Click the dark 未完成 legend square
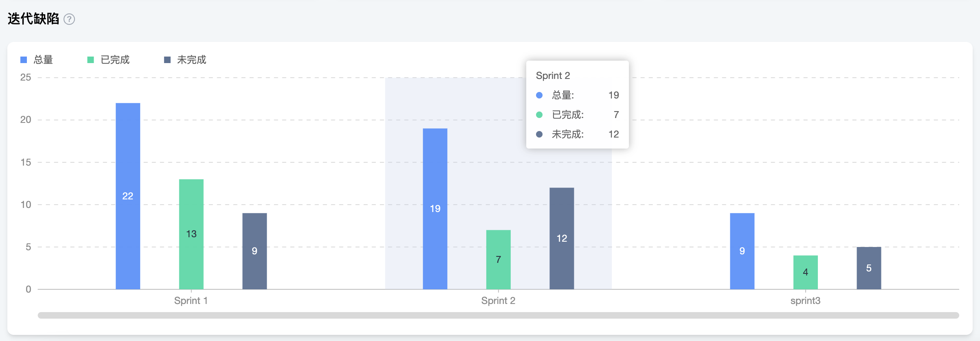 pyautogui.click(x=167, y=60)
